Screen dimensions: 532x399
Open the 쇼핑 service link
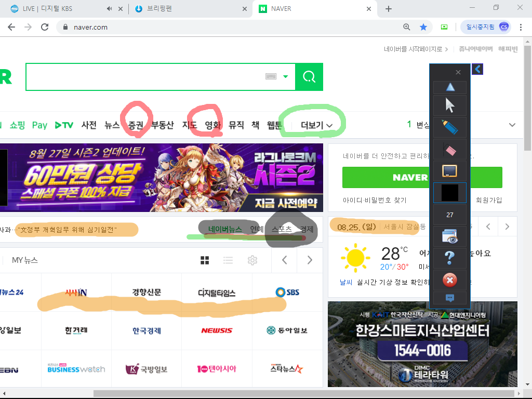17,125
